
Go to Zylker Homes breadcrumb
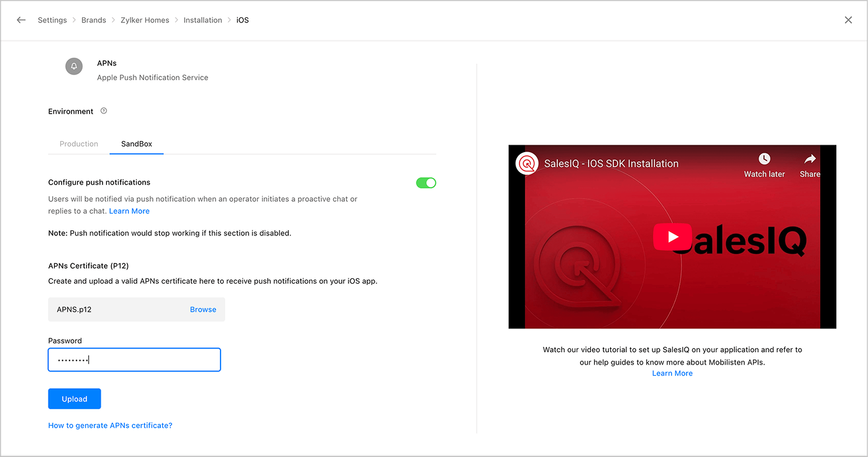(x=145, y=20)
